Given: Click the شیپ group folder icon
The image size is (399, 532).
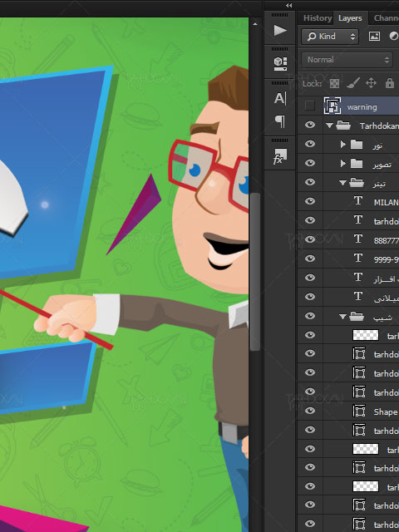Looking at the screenshot, I should 357,317.
